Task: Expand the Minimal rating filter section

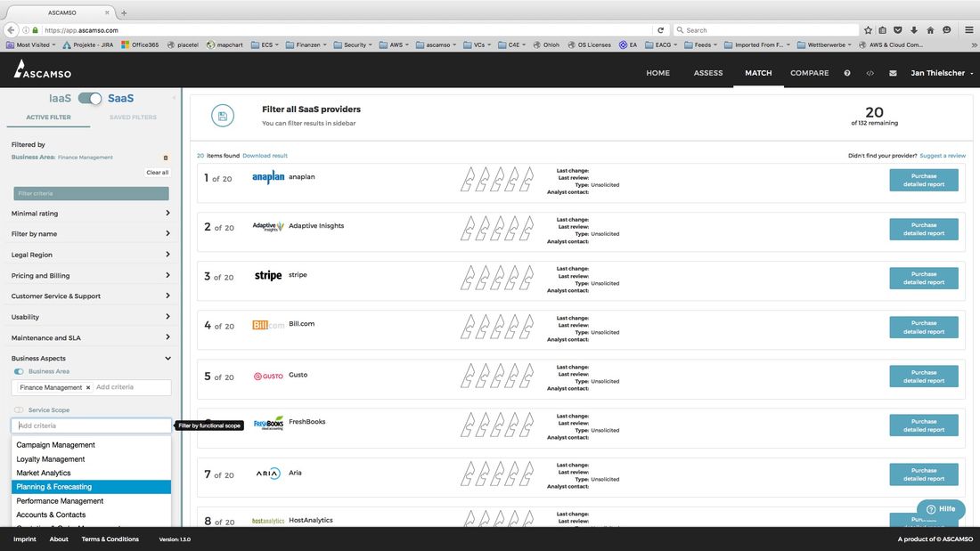Action: tap(91, 214)
